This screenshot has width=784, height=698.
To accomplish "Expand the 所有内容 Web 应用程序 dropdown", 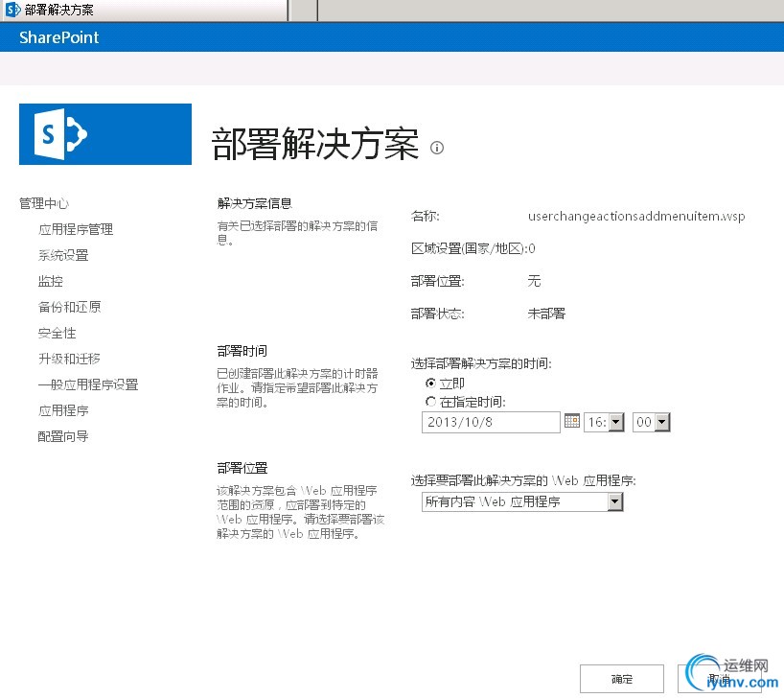I will click(x=522, y=501).
